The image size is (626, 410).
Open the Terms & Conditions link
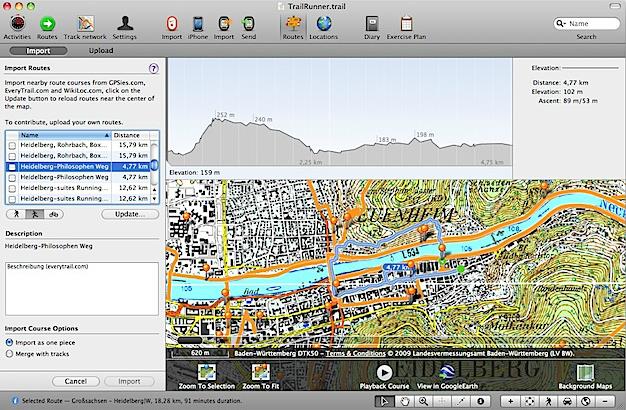355,353
